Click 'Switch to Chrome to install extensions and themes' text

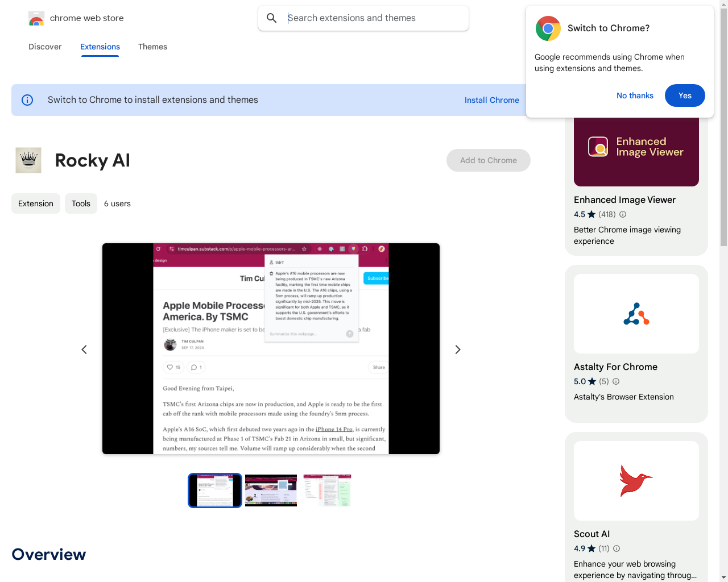pos(153,100)
